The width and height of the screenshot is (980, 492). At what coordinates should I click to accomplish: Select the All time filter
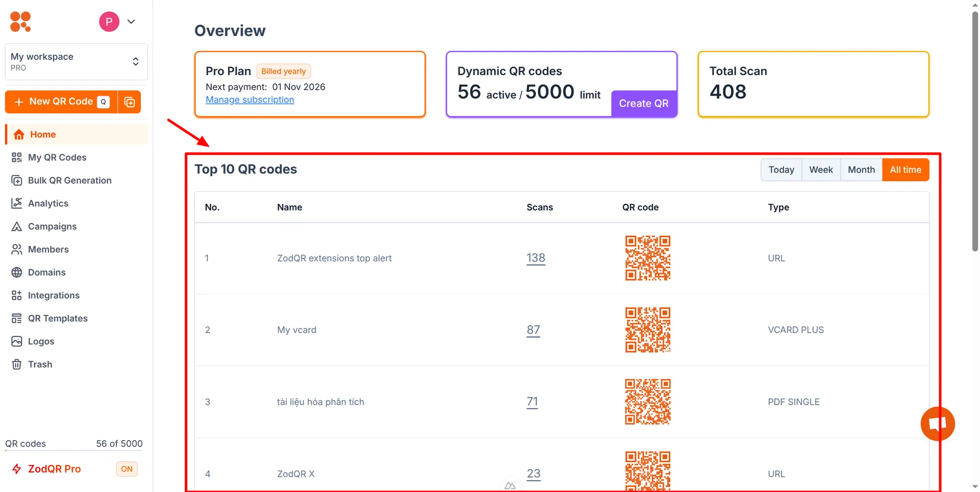[905, 170]
